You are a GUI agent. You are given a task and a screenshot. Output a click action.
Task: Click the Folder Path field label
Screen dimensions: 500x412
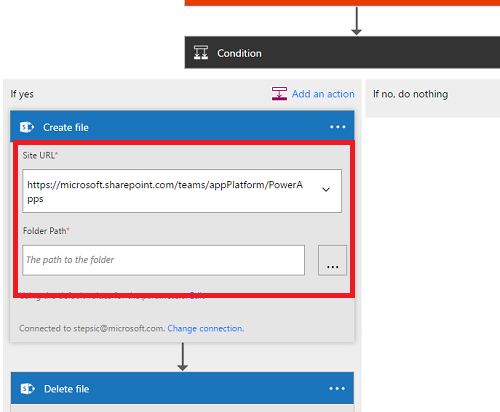coord(46,231)
